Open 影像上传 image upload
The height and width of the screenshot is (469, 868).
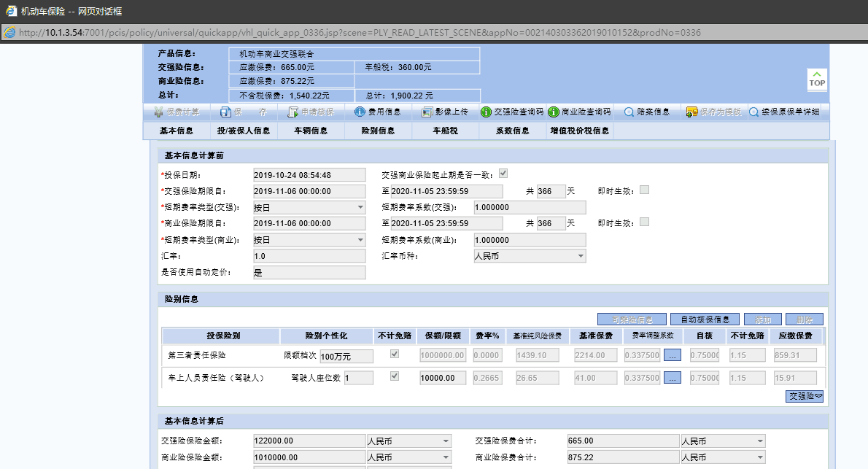[x=427, y=112]
